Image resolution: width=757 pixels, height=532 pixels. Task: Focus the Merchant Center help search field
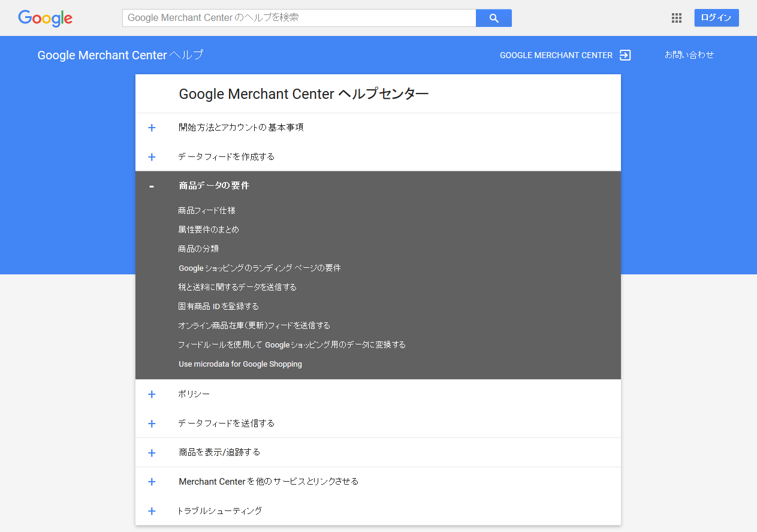click(298, 18)
